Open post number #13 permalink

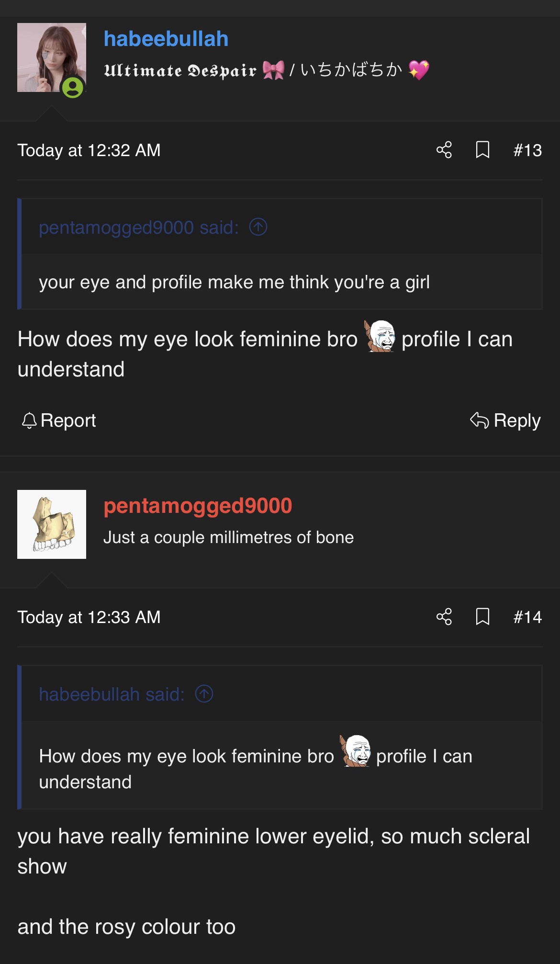point(527,150)
